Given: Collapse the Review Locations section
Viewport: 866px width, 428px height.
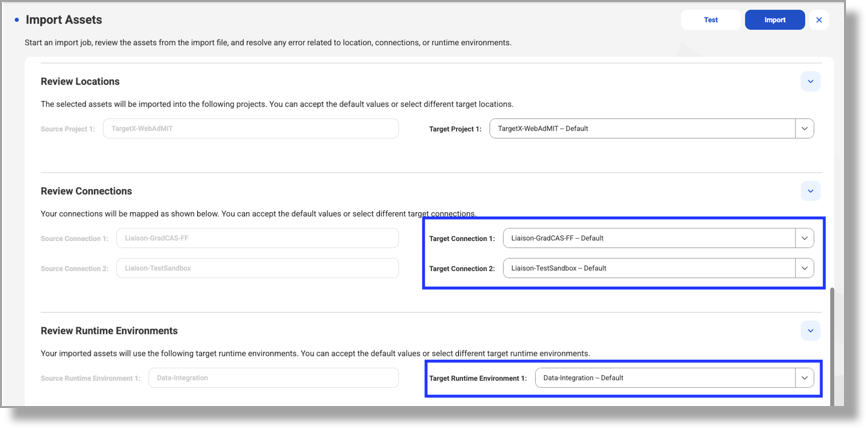Looking at the screenshot, I should coord(810,81).
